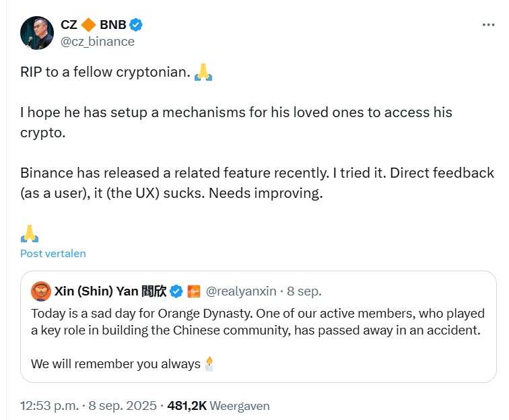This screenshot has width=509, height=420.
Task: Click the '12:53 p.m. · 8 sep. 2025' timestamp
Action: pyautogui.click(x=89, y=406)
